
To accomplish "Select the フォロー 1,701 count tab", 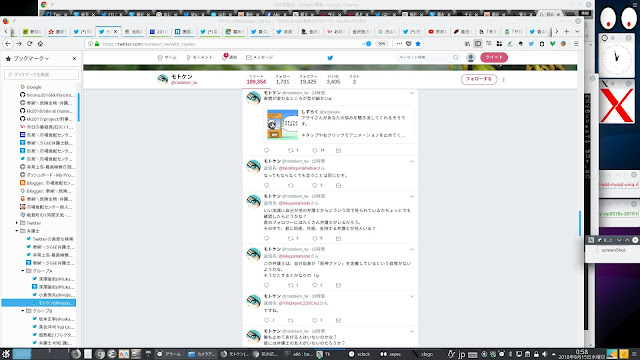I will point(282,79).
